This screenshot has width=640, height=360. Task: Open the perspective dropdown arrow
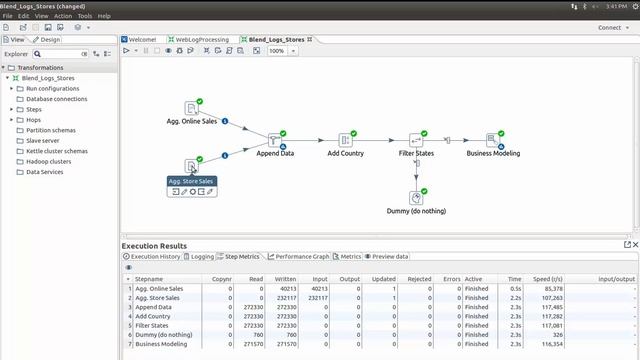(88, 28)
